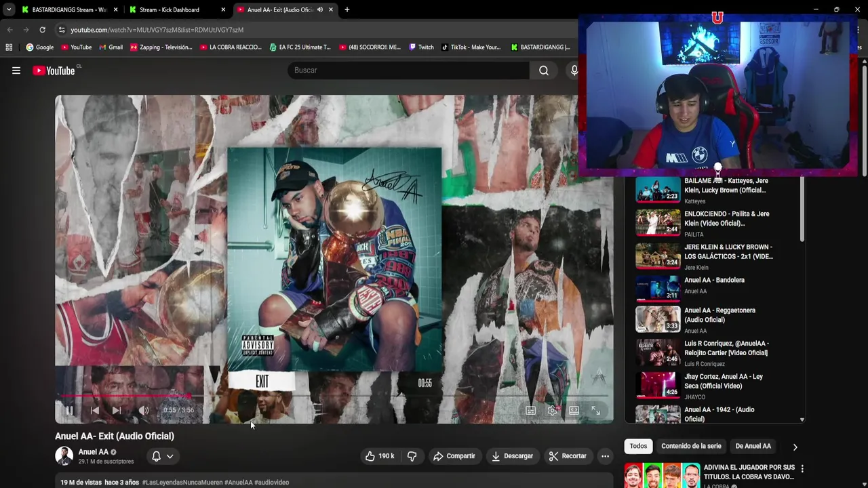868x488 pixels.
Task: Open TikTok - Make Your bookmark
Action: pos(471,47)
